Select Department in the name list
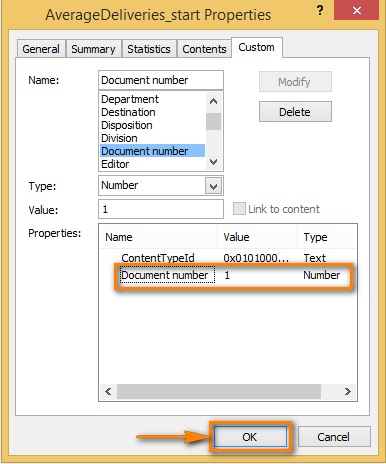This screenshot has width=386, height=464. (130, 99)
